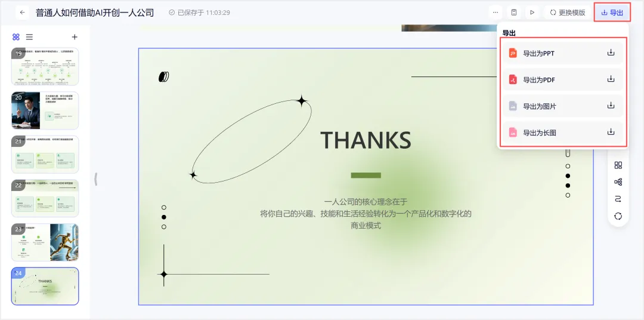Collapse the slide panel using the side handle

point(95,179)
